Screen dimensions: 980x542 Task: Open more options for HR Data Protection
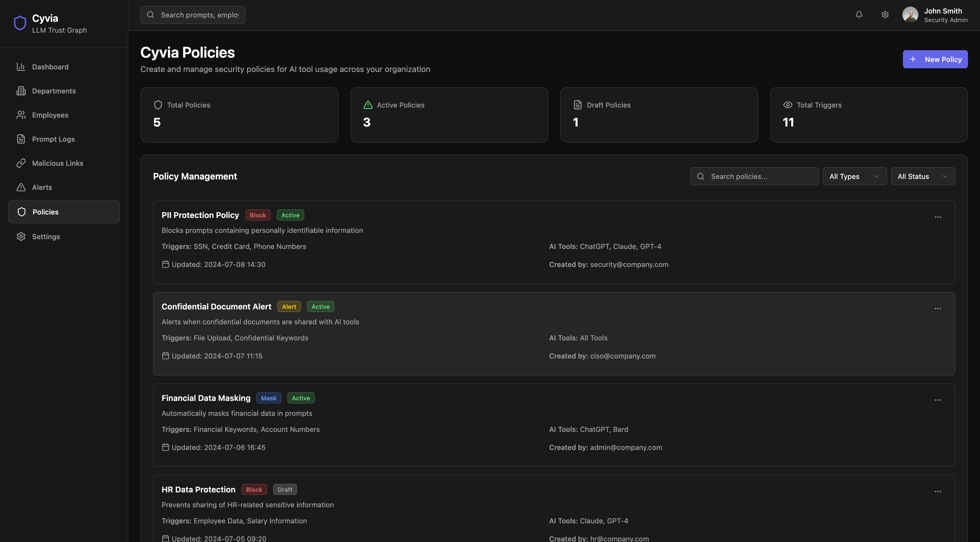(x=937, y=491)
